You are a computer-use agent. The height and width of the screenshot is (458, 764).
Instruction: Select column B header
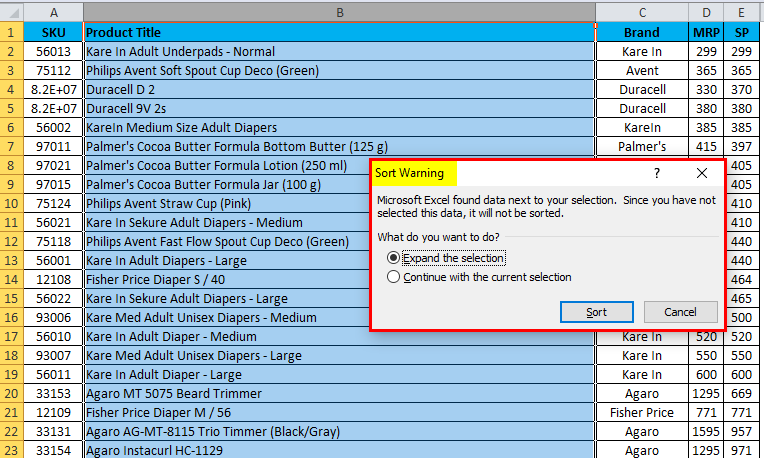pos(340,12)
